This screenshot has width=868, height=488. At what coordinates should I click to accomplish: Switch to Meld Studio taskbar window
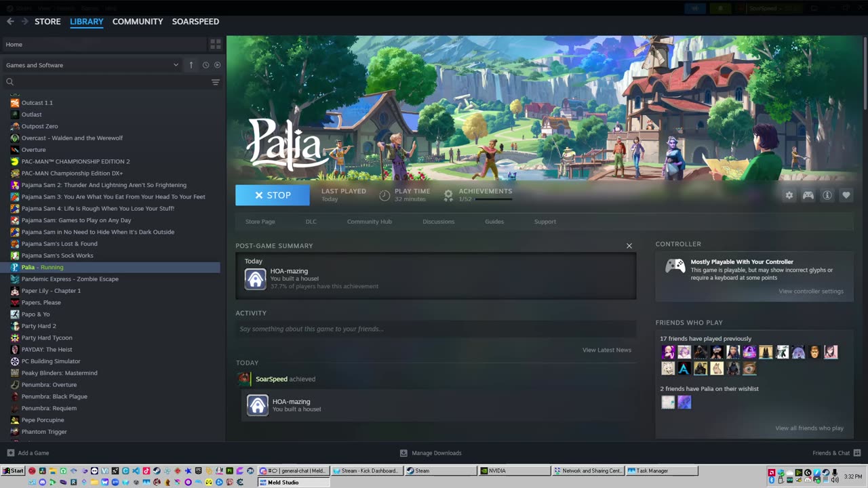[294, 483]
